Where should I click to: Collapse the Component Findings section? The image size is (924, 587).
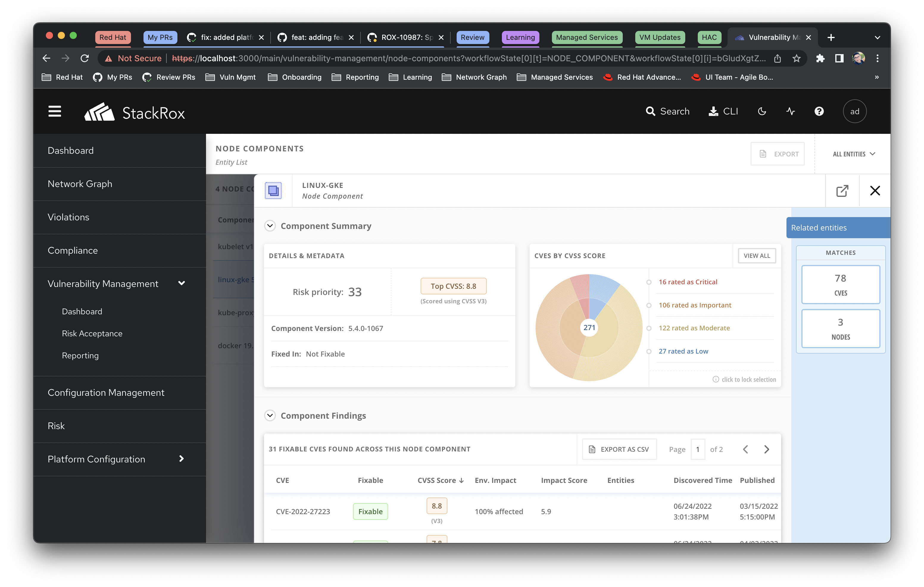tap(270, 416)
